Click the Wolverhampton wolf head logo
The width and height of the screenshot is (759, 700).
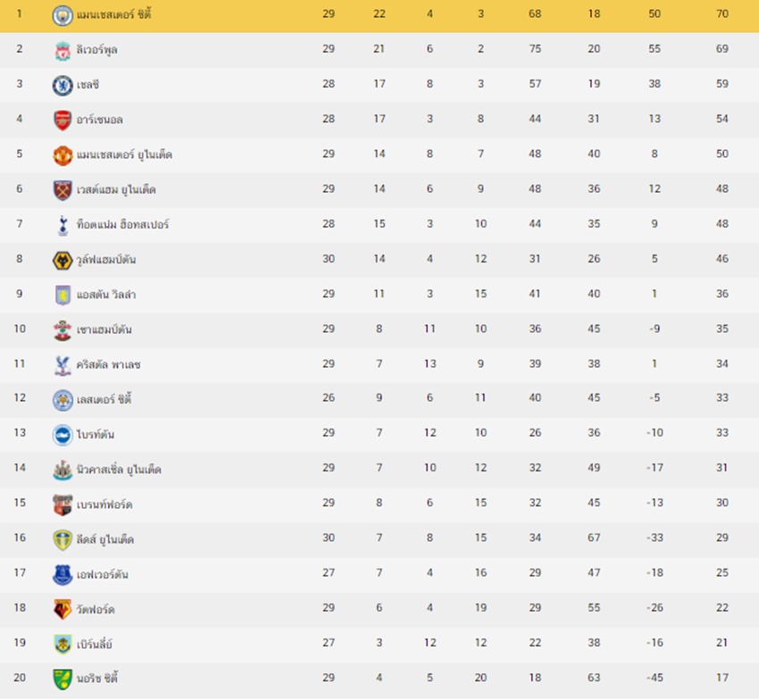63,261
